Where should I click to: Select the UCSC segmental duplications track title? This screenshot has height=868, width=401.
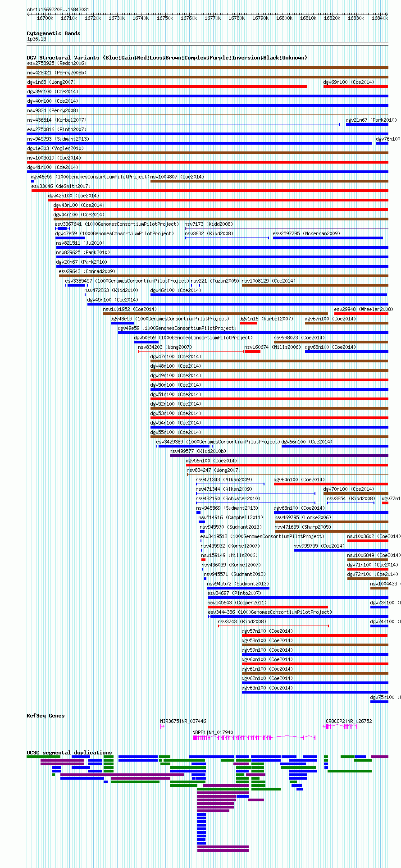point(69,753)
